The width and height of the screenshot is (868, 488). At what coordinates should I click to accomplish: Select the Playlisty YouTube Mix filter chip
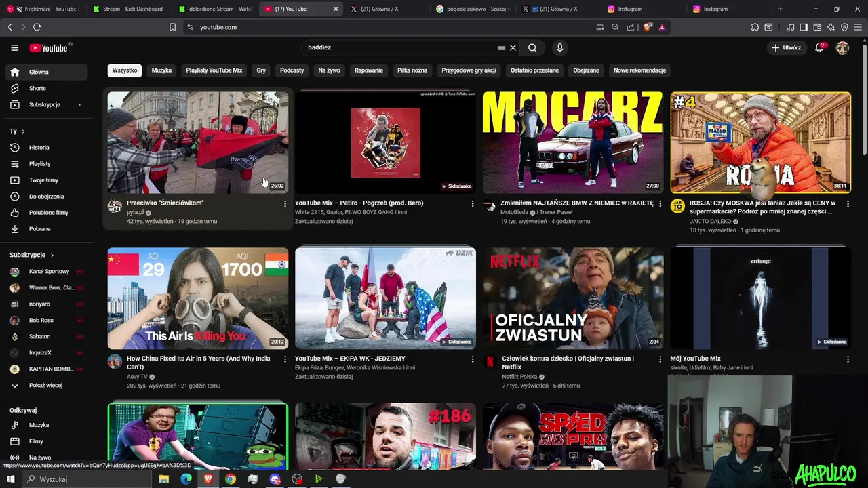click(214, 70)
